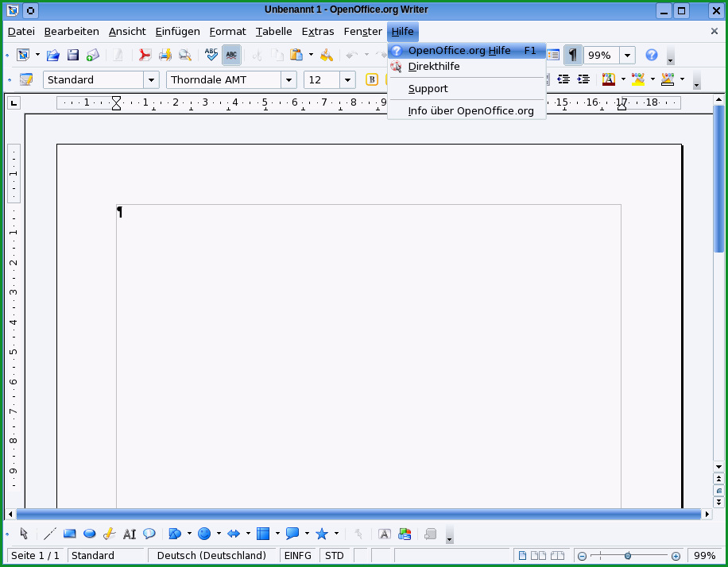Click the Paste clipboard icon

(296, 56)
